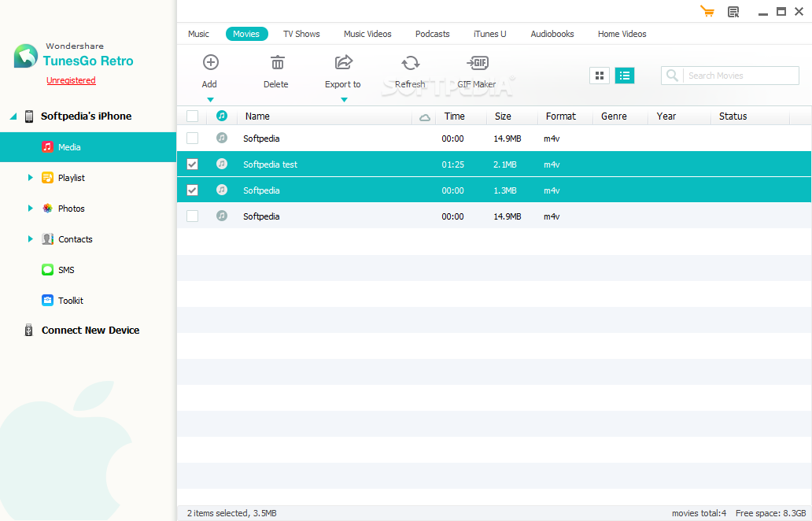This screenshot has height=521, width=812.
Task: Expand the Photos tree arrow
Action: point(30,209)
